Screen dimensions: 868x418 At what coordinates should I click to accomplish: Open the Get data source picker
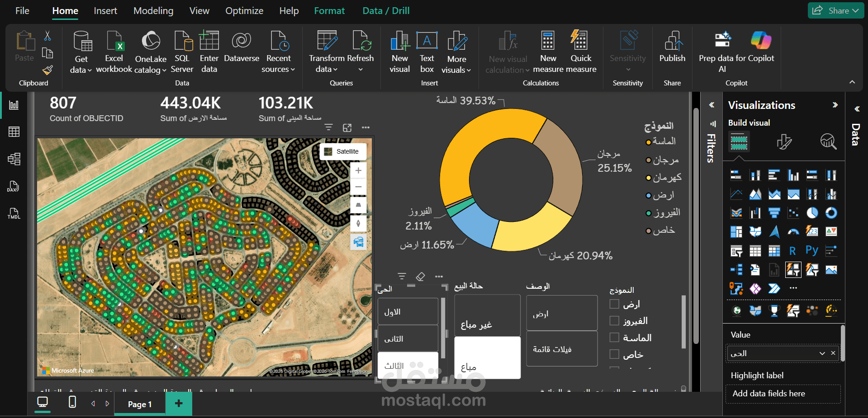coord(82,52)
